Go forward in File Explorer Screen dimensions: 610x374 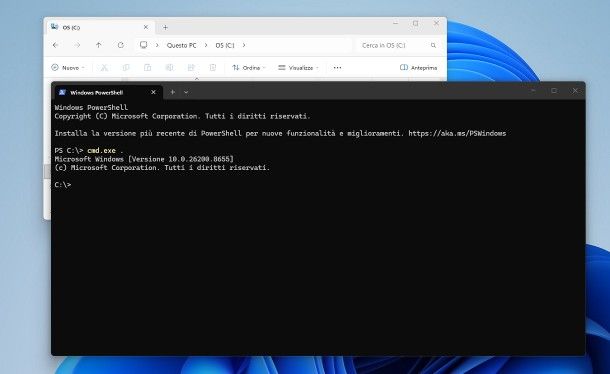77,45
